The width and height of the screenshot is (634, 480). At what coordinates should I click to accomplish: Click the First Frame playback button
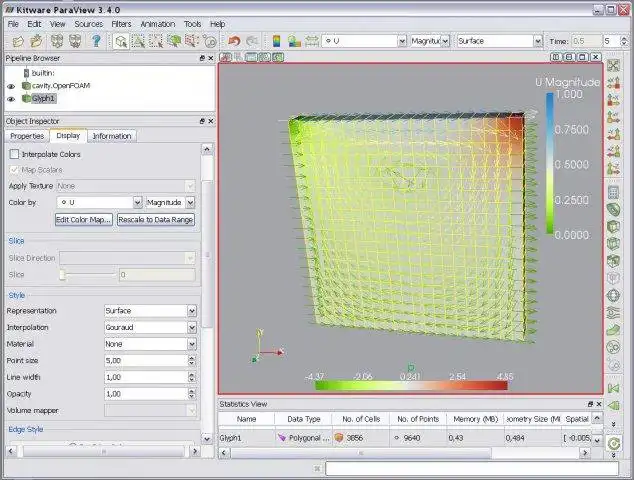click(x=614, y=389)
